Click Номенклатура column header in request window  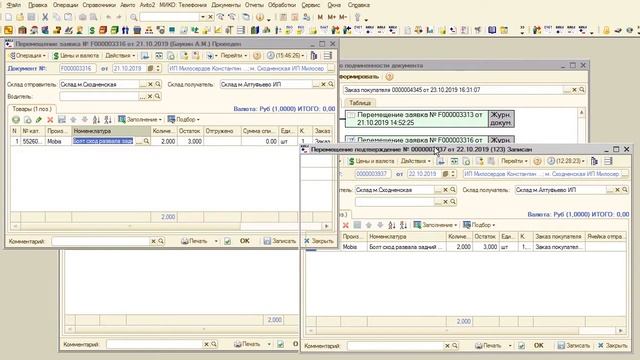click(x=111, y=131)
